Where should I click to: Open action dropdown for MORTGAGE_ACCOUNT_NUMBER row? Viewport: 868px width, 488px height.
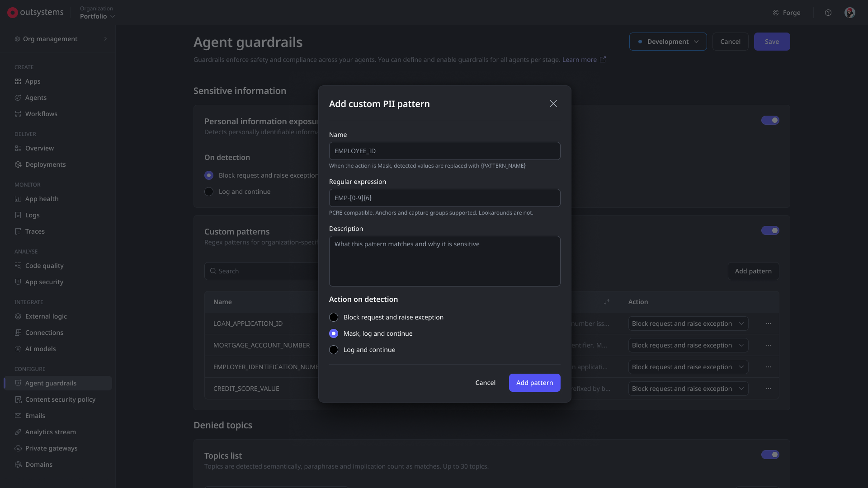[688, 345]
